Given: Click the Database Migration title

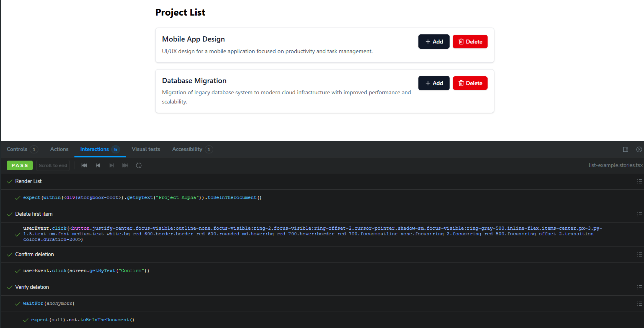Looking at the screenshot, I should [x=194, y=81].
